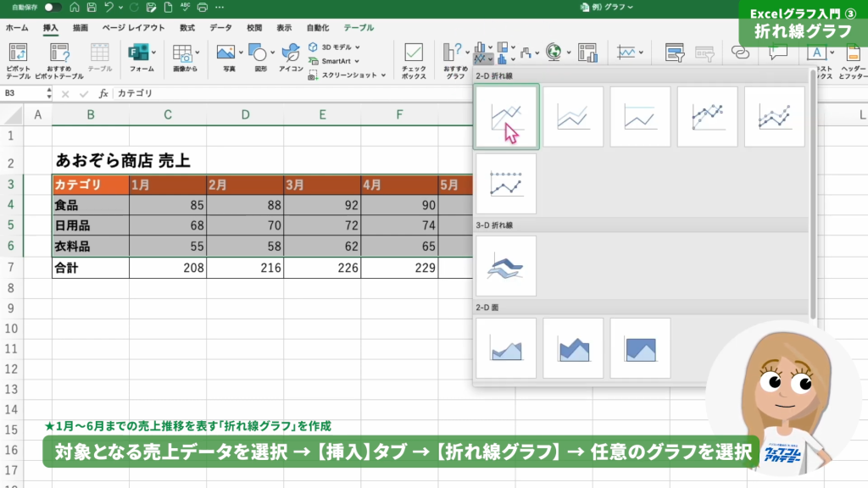Click the hyperlink insert icon
The image size is (868, 488).
[740, 53]
